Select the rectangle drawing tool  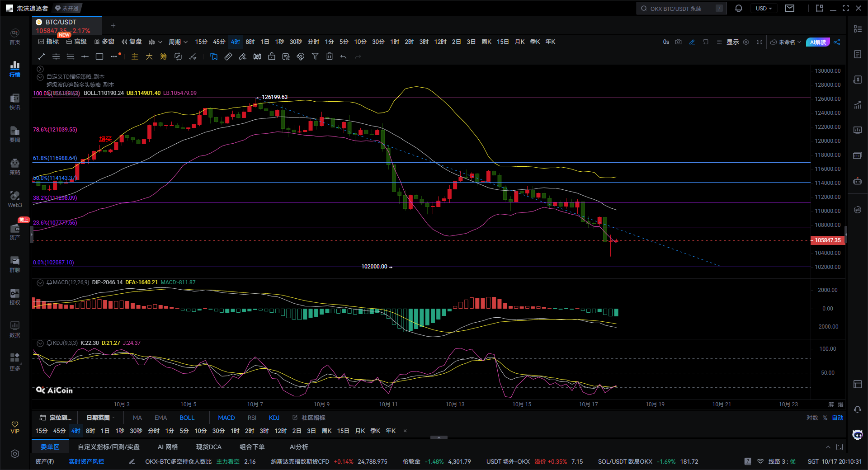[99, 56]
